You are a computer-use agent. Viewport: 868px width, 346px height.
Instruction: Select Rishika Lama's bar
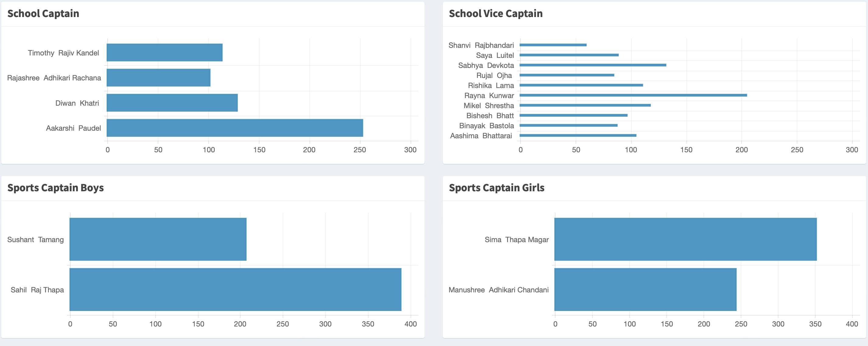(x=581, y=85)
